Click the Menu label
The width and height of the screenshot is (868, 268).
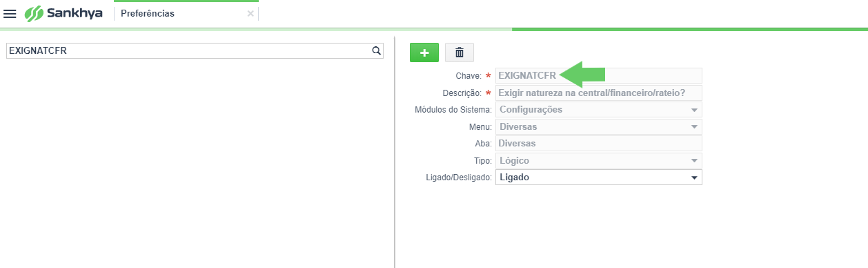[x=480, y=127]
